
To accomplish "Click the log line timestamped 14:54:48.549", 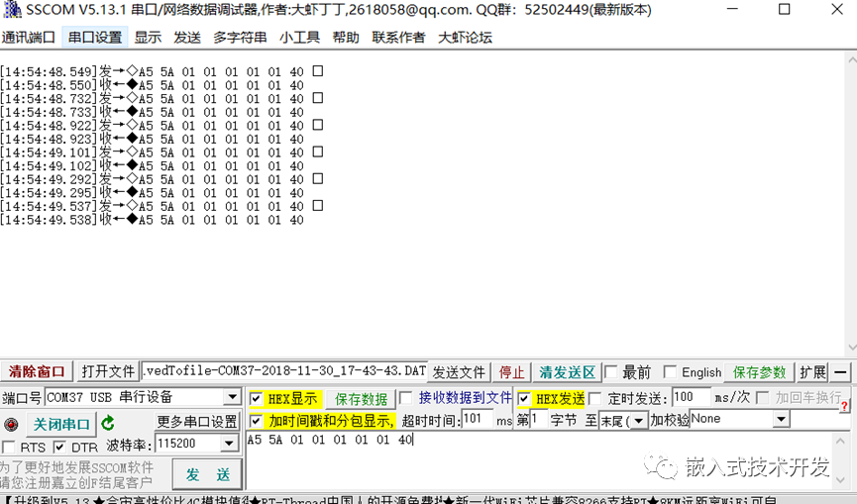I will point(161,71).
